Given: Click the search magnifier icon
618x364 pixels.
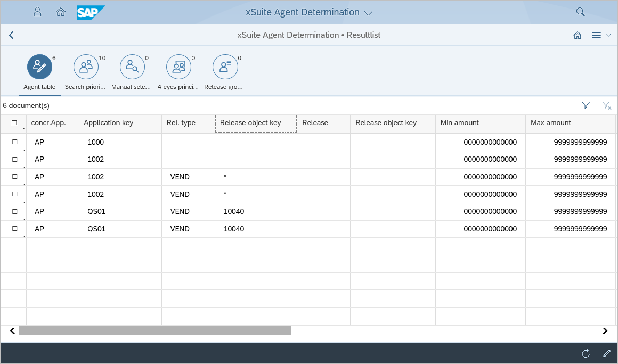Looking at the screenshot, I should click(x=581, y=12).
